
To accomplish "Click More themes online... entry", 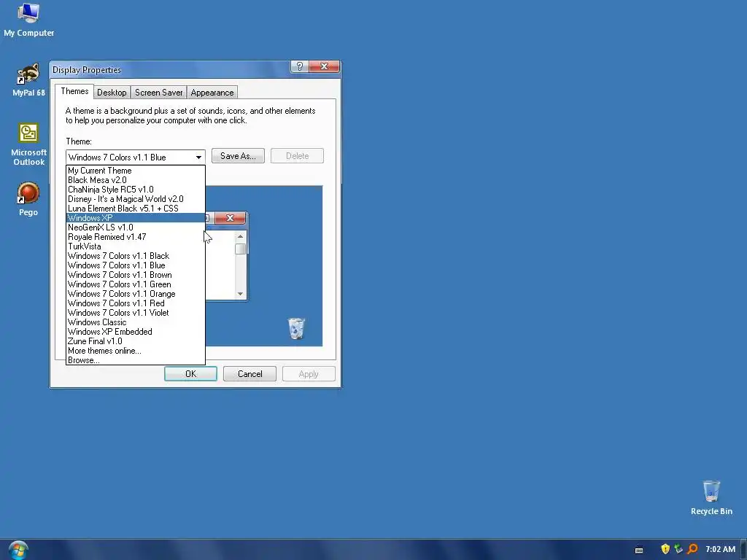I will point(135,351).
